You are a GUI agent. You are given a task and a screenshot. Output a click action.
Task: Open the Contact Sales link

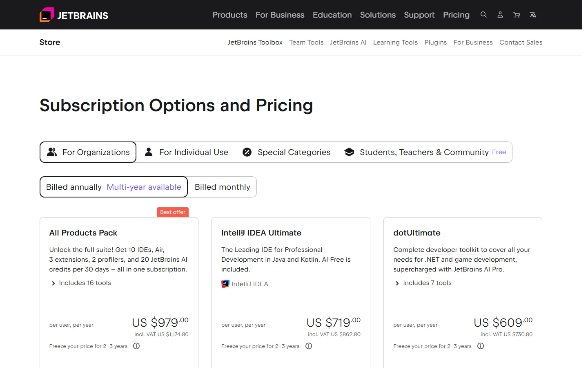pos(521,43)
